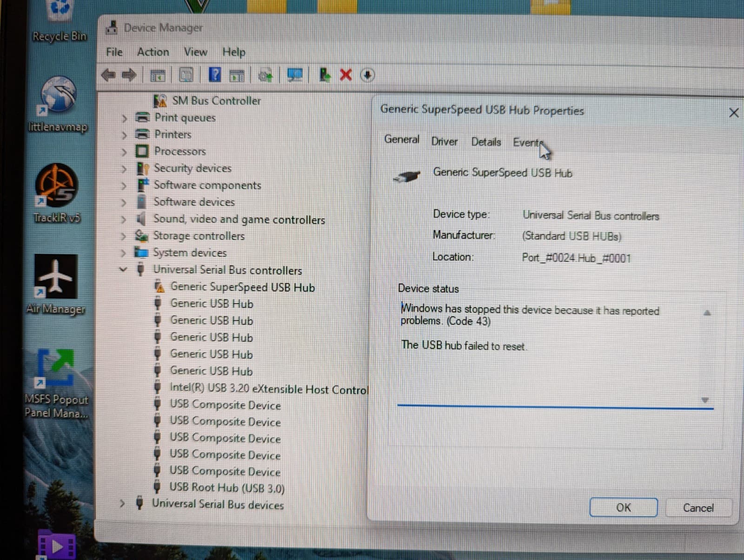
Task: Expand Sound, video and game controllers
Action: (x=123, y=219)
